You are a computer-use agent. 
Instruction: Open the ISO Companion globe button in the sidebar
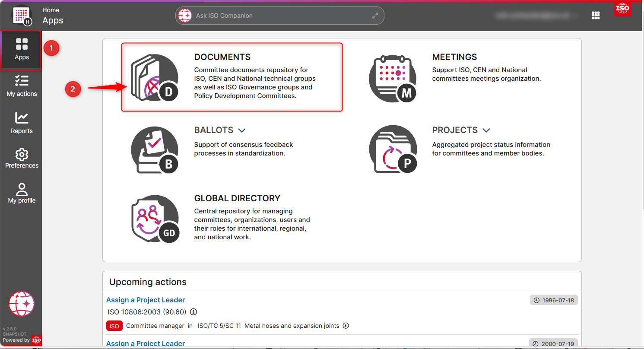(x=22, y=304)
